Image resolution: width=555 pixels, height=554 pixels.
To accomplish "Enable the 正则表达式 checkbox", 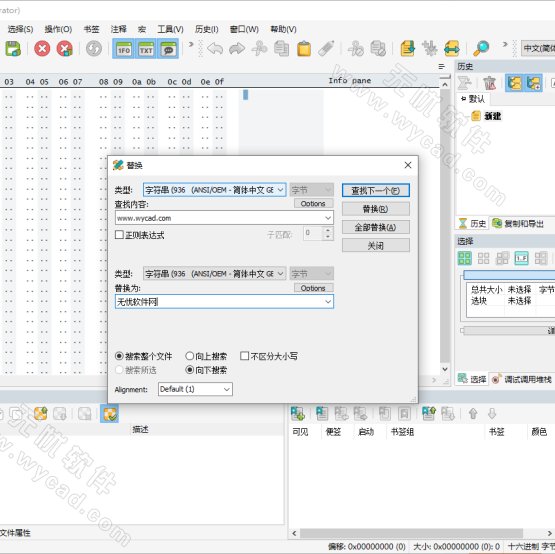I will click(119, 234).
